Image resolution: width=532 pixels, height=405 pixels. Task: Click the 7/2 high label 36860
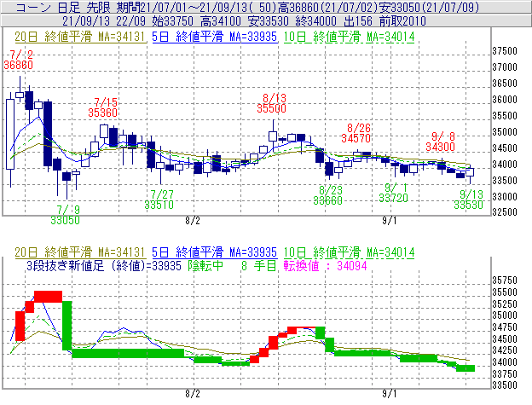click(18, 65)
